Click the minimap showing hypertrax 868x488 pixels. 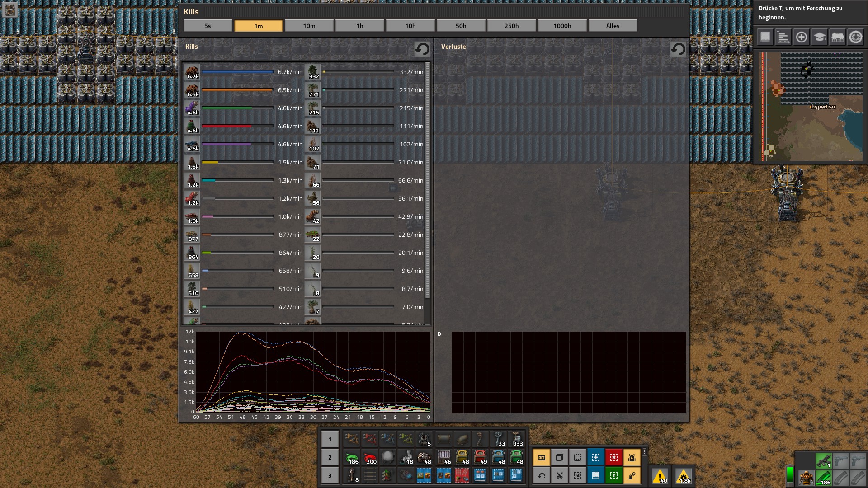[x=811, y=107]
